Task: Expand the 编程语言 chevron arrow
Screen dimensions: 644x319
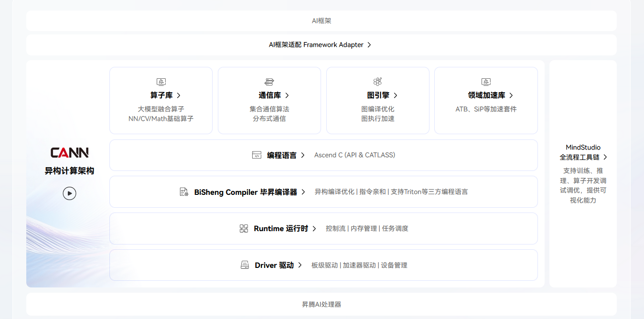Action: click(303, 155)
